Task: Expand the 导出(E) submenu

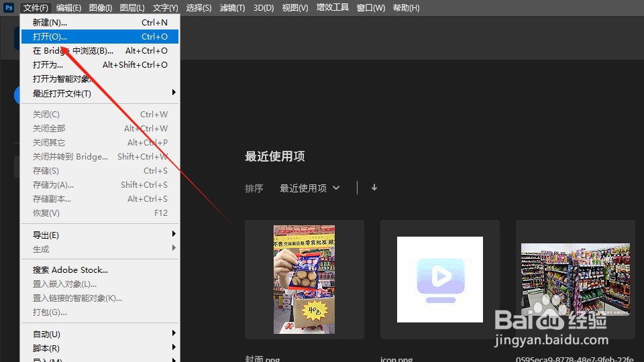Action: pyautogui.click(x=100, y=235)
